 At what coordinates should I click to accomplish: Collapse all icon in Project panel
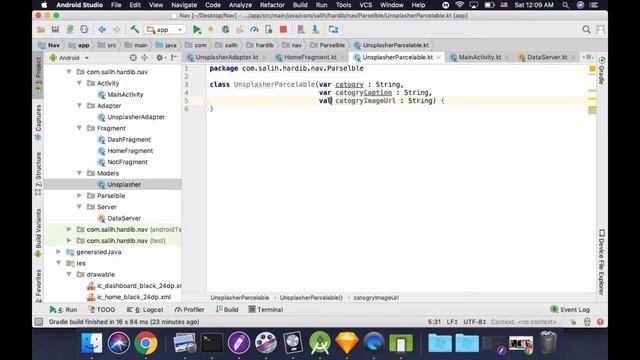pyautogui.click(x=144, y=58)
